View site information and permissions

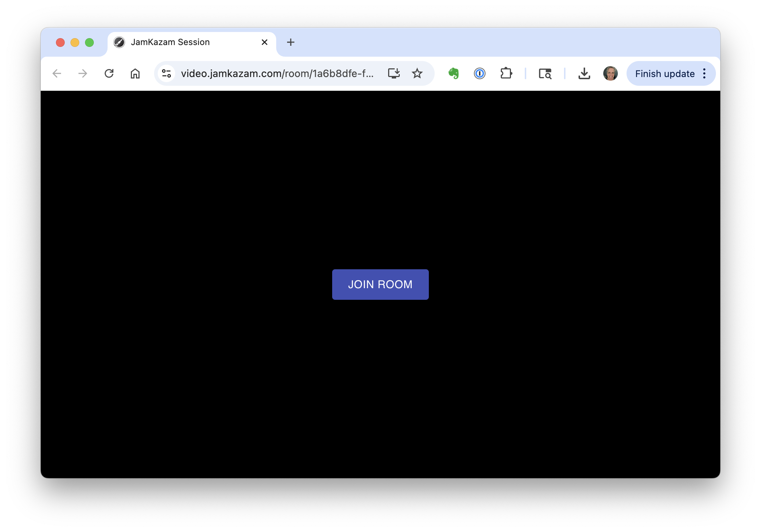point(166,73)
